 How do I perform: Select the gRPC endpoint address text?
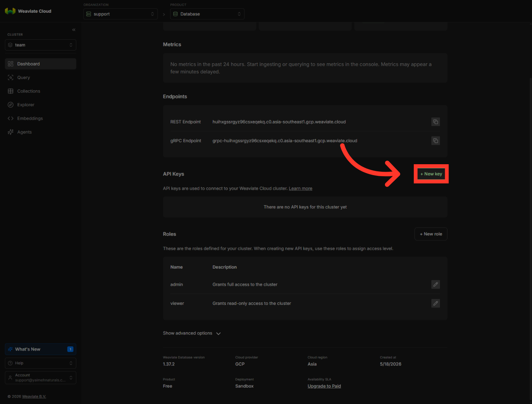(x=285, y=141)
